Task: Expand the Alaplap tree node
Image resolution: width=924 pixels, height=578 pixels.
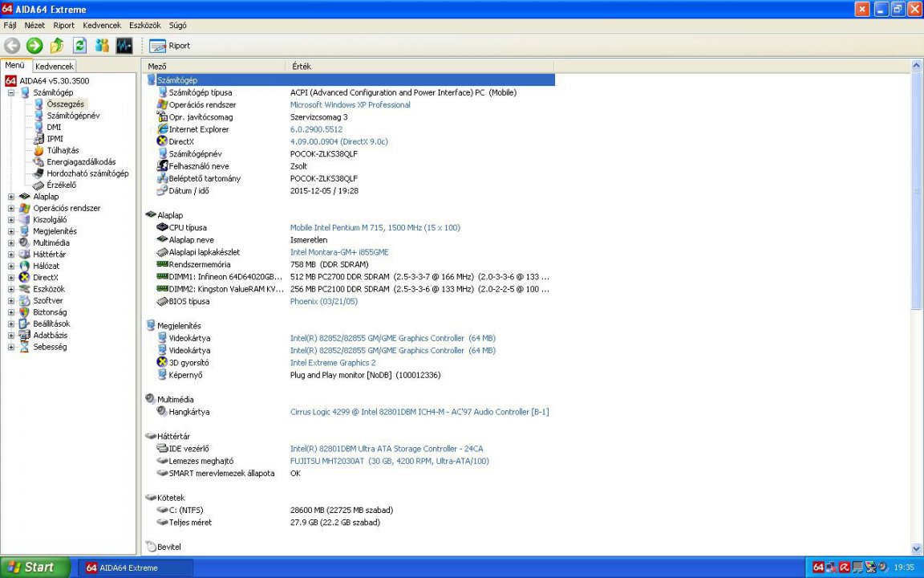Action: 10,197
